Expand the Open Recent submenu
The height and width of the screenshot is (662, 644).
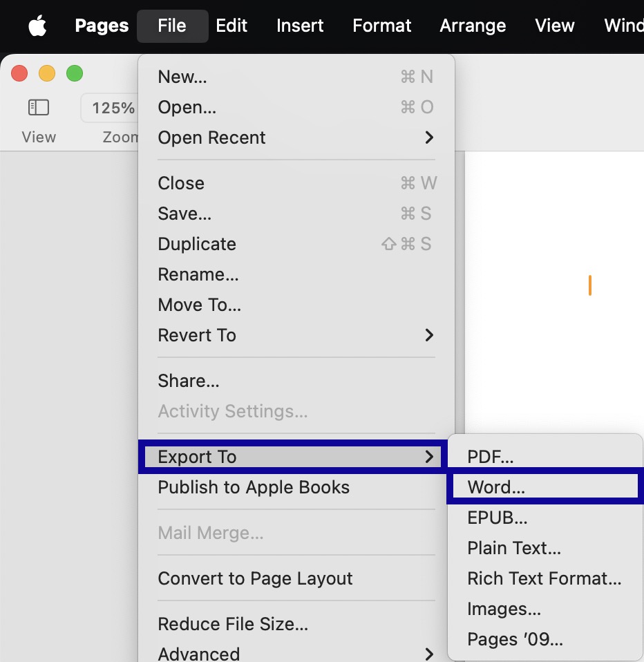[296, 138]
